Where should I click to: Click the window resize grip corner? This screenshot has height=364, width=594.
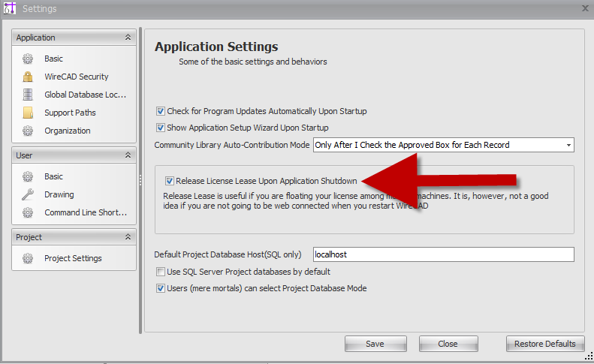pos(589,356)
